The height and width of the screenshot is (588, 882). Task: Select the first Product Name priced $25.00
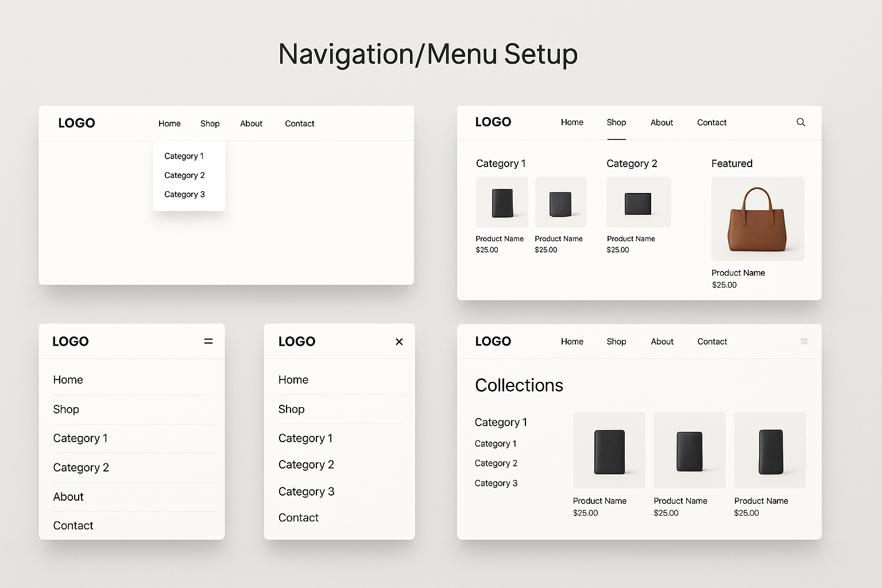pos(500,239)
